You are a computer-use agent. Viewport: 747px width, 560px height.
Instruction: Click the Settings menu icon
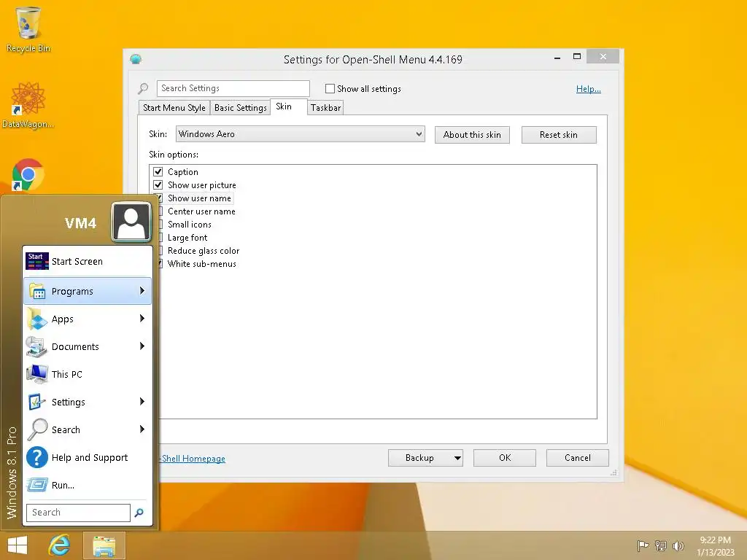(x=37, y=402)
